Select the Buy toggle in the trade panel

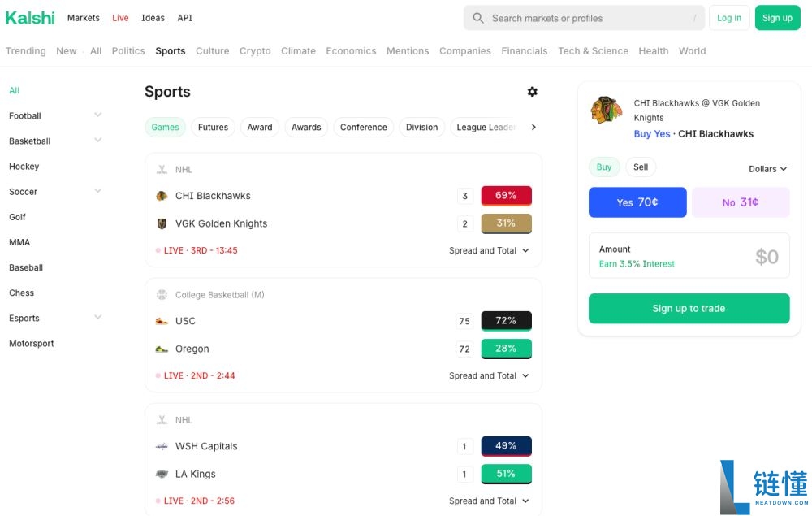(604, 167)
